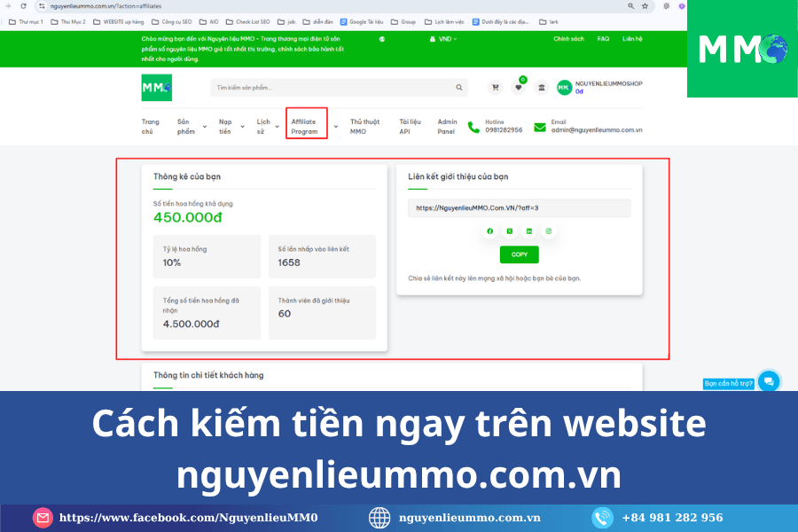Click the search magnifier icon

pyautogui.click(x=459, y=88)
